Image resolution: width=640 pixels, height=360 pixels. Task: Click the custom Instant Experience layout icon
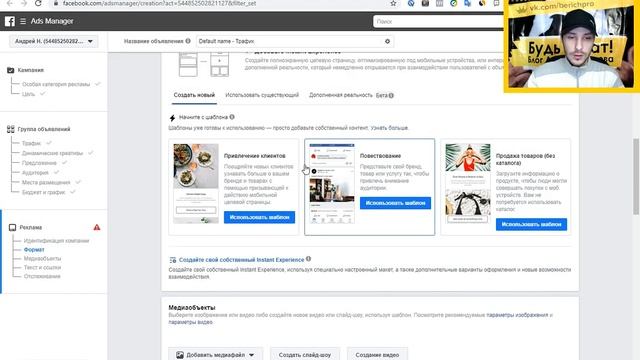tap(173, 260)
